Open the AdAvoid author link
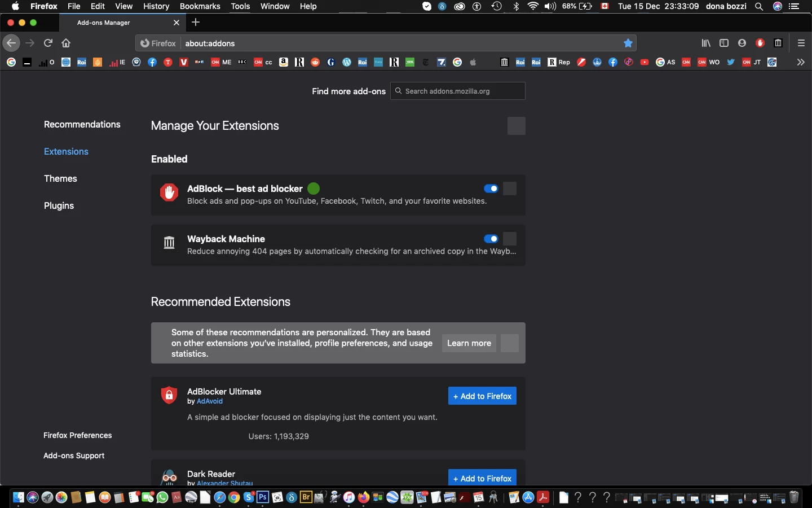 210,401
